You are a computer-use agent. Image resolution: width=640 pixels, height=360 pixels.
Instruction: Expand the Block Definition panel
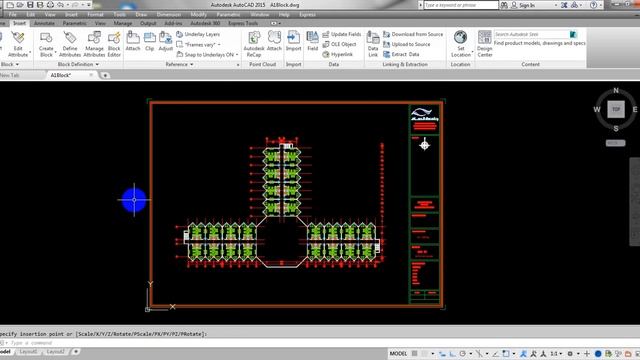point(78,64)
